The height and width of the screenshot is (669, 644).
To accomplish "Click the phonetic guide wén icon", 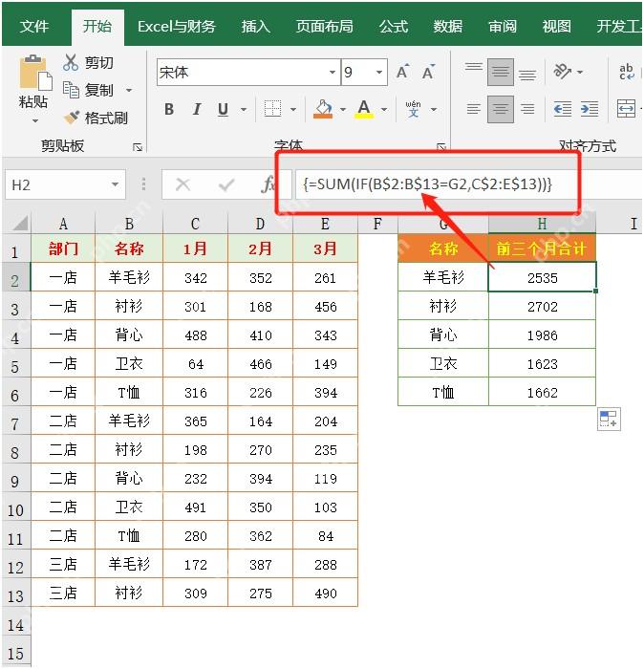I will point(413,109).
